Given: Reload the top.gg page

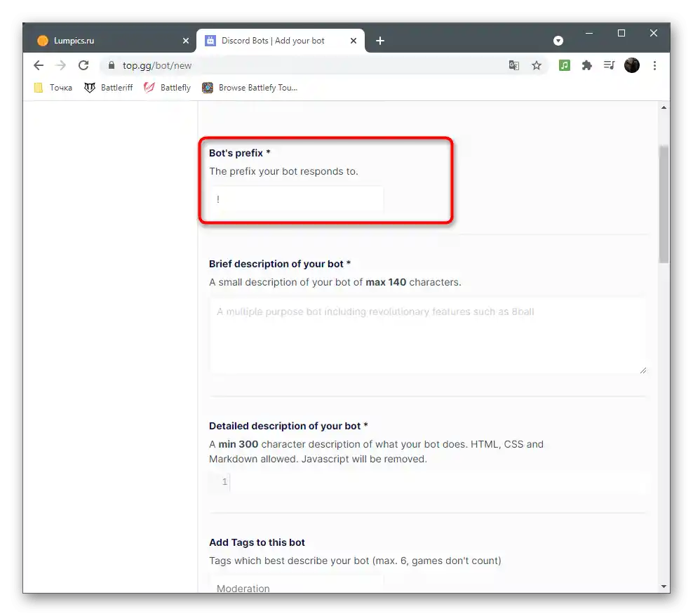Looking at the screenshot, I should click(x=83, y=65).
